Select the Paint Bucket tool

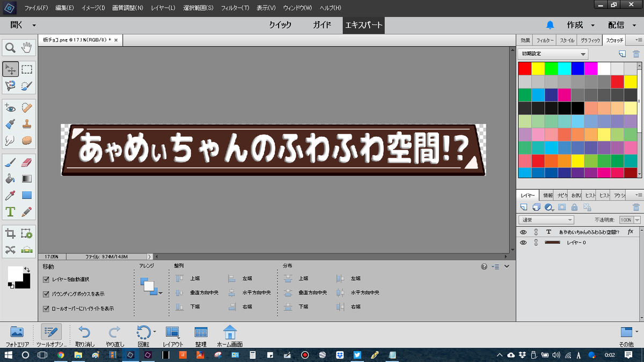point(10,179)
